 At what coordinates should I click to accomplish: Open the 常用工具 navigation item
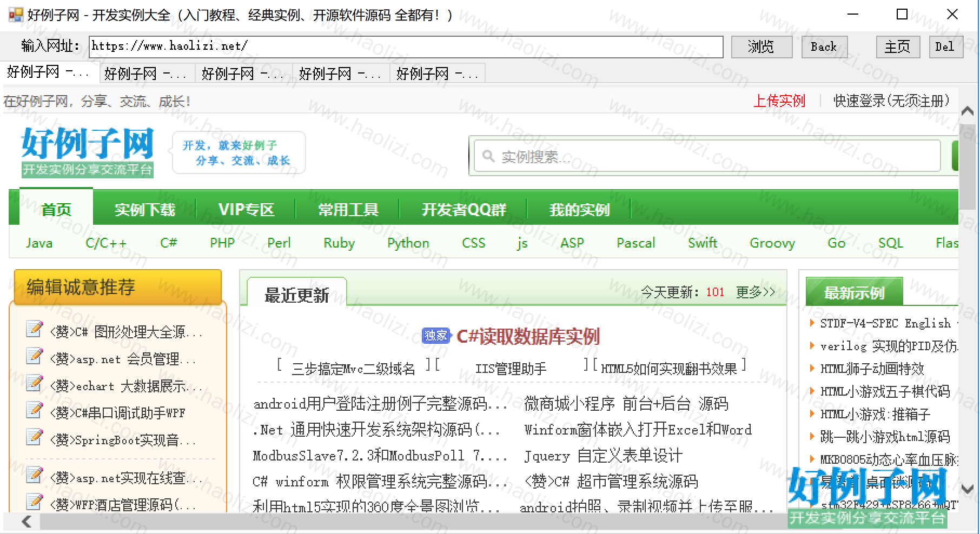tap(348, 209)
